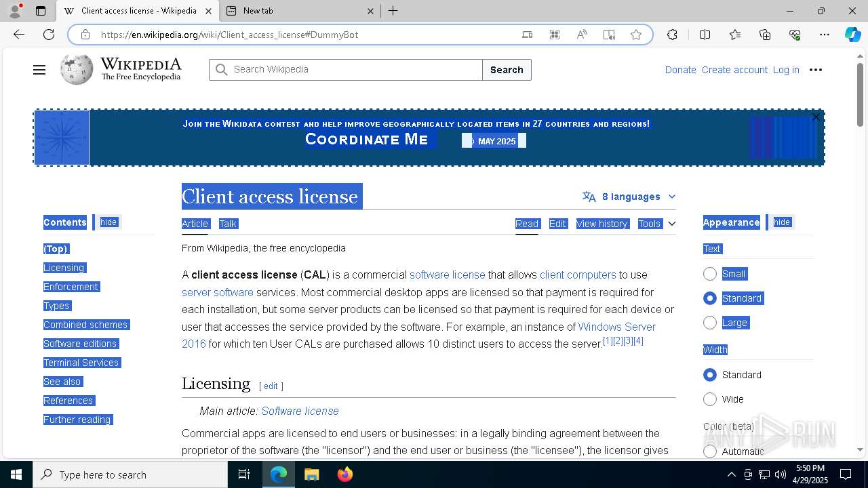This screenshot has height=488, width=868.
Task: Open the Wikipedia main menu hamburger icon
Action: [x=39, y=70]
